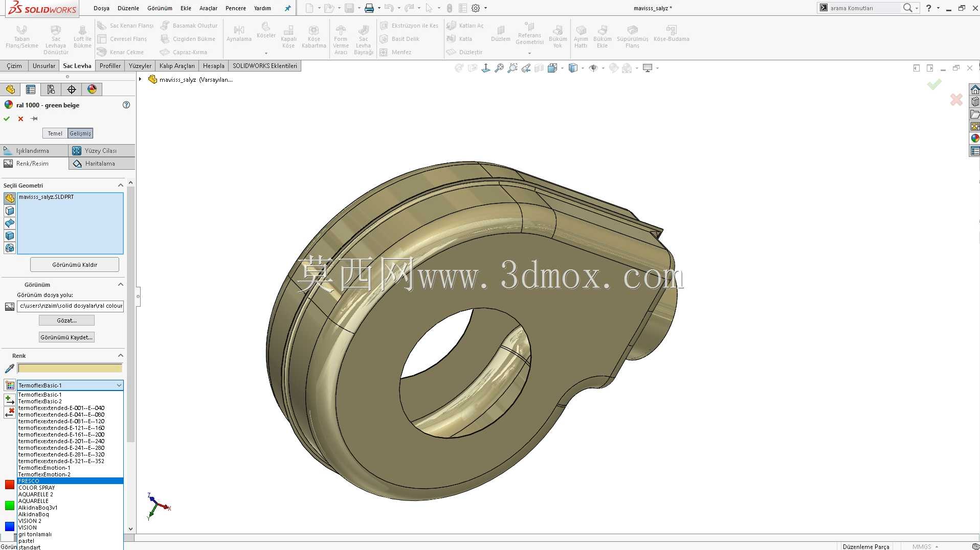Click Zoom to Area magnifier icon
This screenshot has height=550, width=980.
click(x=513, y=68)
